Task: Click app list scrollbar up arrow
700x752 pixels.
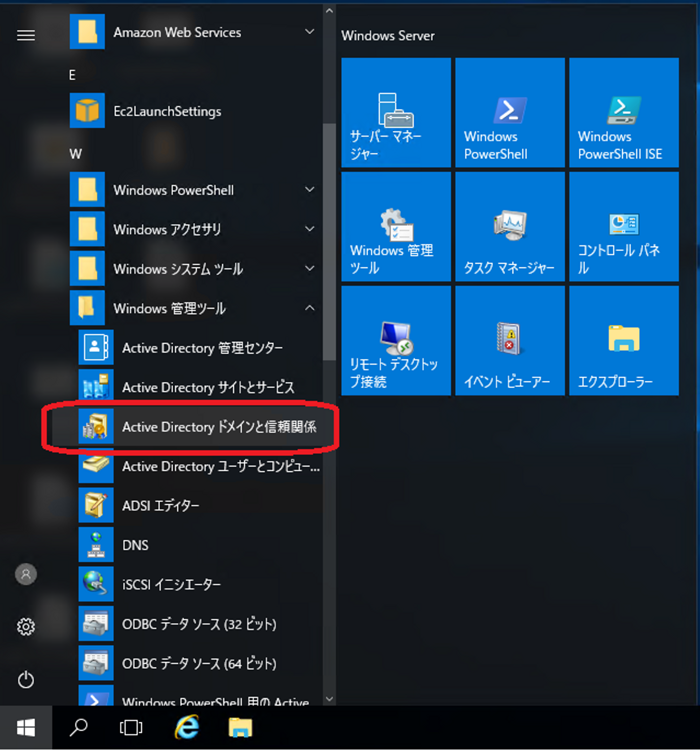Action: (329, 10)
